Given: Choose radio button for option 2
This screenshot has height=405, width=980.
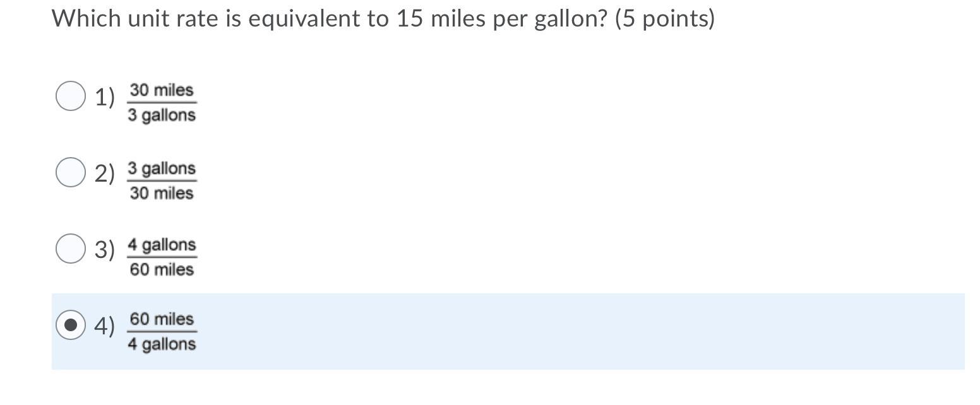Looking at the screenshot, I should pos(71,172).
